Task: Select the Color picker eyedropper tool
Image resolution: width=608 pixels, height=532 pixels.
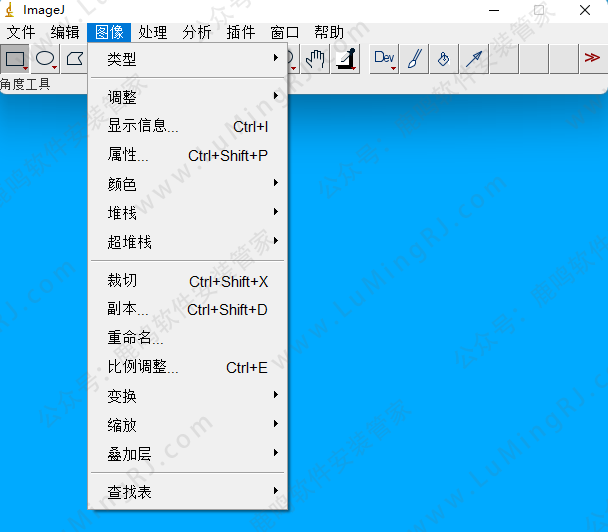Action: [345, 59]
